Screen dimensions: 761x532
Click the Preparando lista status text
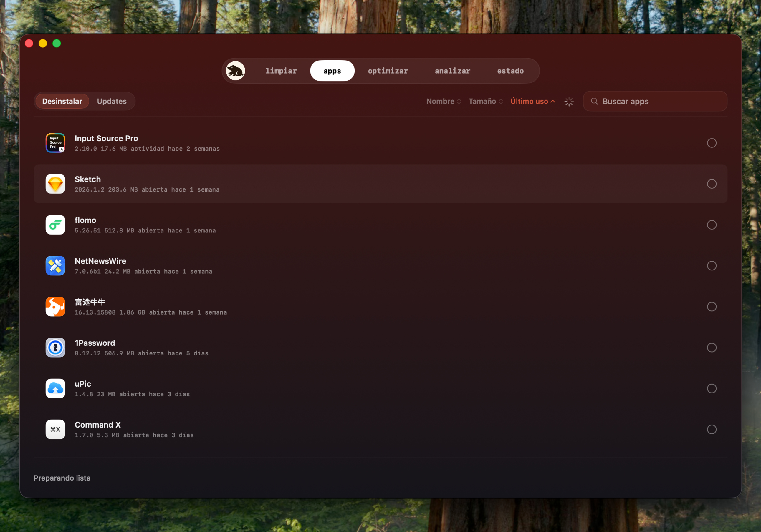pyautogui.click(x=62, y=478)
